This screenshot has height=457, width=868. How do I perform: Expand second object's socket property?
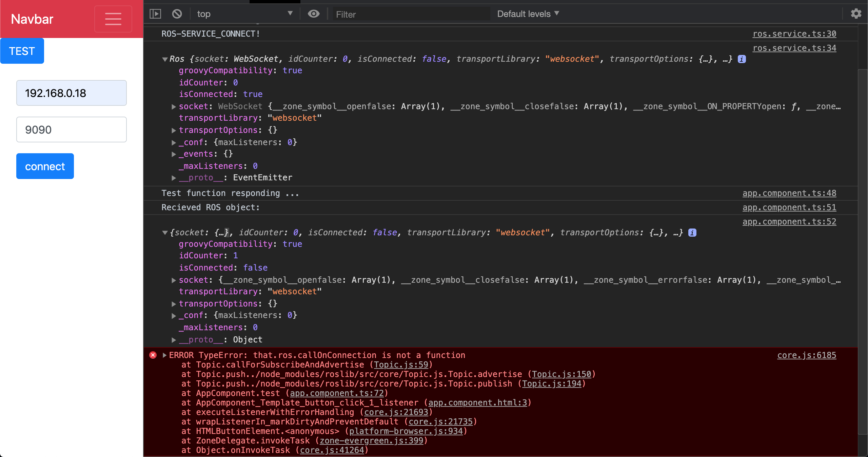coord(174,280)
